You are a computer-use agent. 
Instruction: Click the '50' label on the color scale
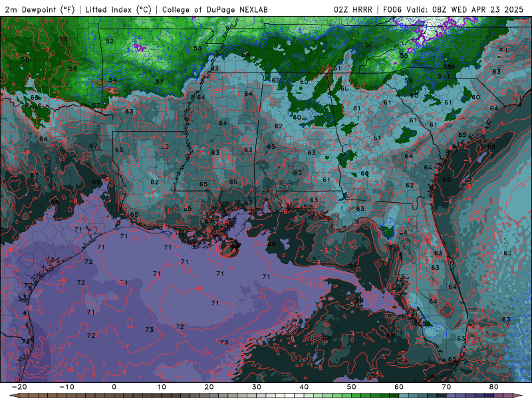352,387
